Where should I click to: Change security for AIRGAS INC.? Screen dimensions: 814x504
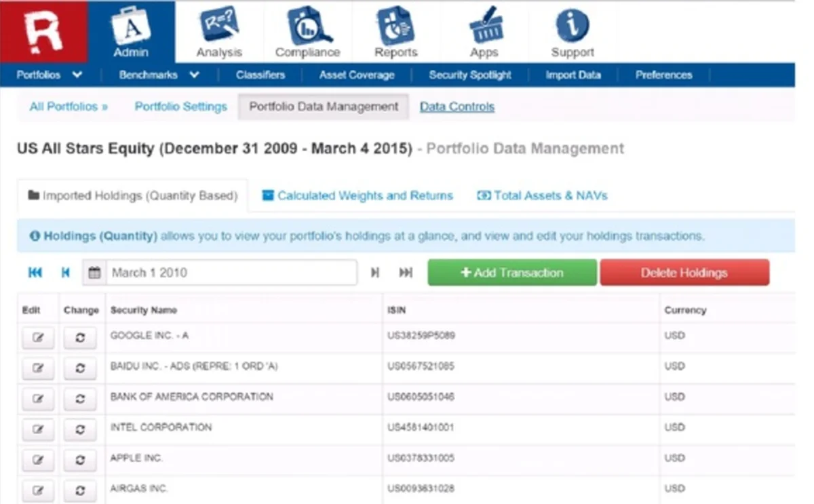click(x=80, y=490)
